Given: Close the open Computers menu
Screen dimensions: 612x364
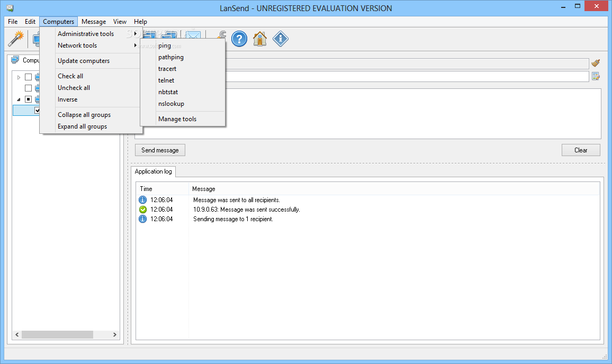Looking at the screenshot, I should 59,22.
